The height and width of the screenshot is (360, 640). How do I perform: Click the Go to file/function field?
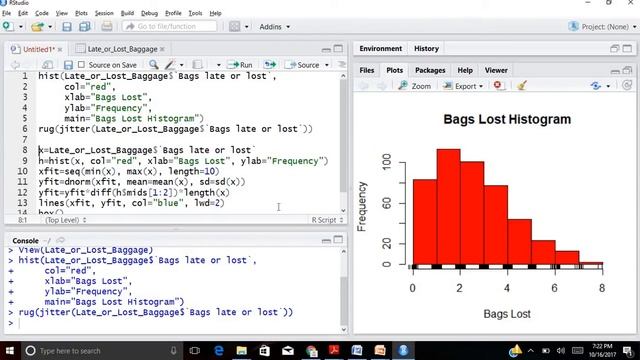coord(169,27)
